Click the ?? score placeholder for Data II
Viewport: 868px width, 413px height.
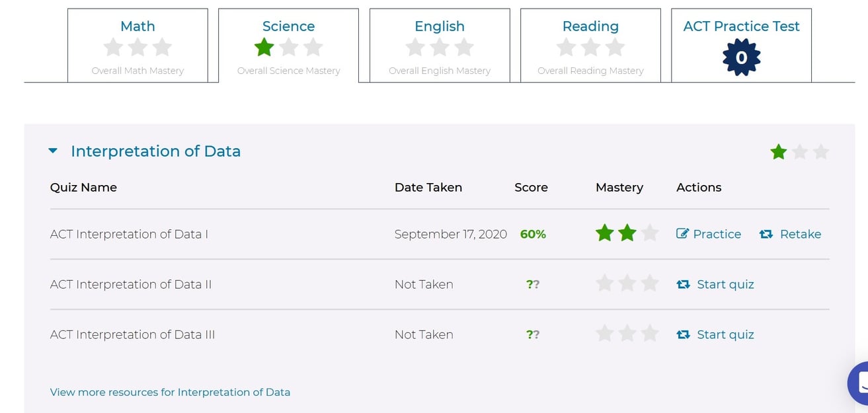[x=533, y=284]
